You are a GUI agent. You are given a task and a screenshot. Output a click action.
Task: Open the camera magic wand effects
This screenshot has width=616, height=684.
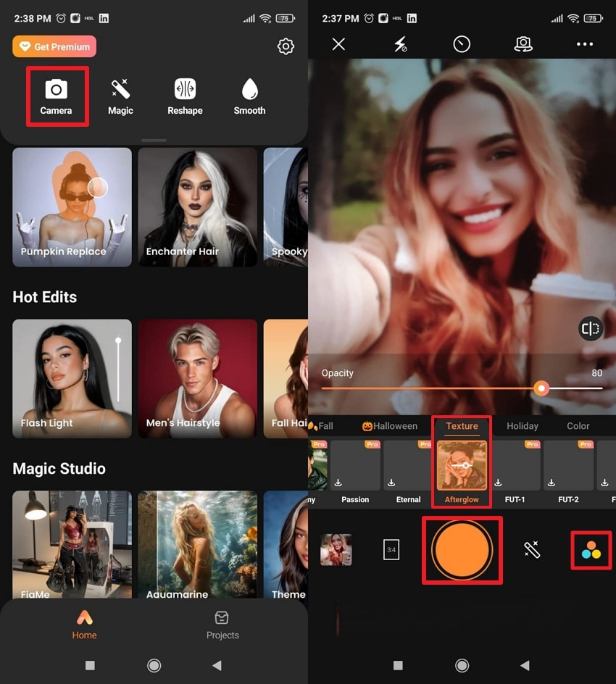pyautogui.click(x=532, y=550)
